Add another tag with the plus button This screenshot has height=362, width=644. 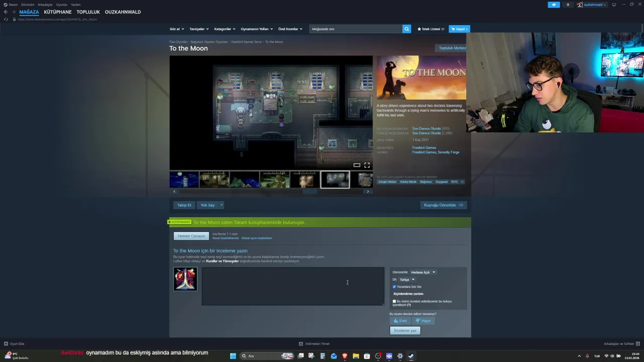[462, 182]
